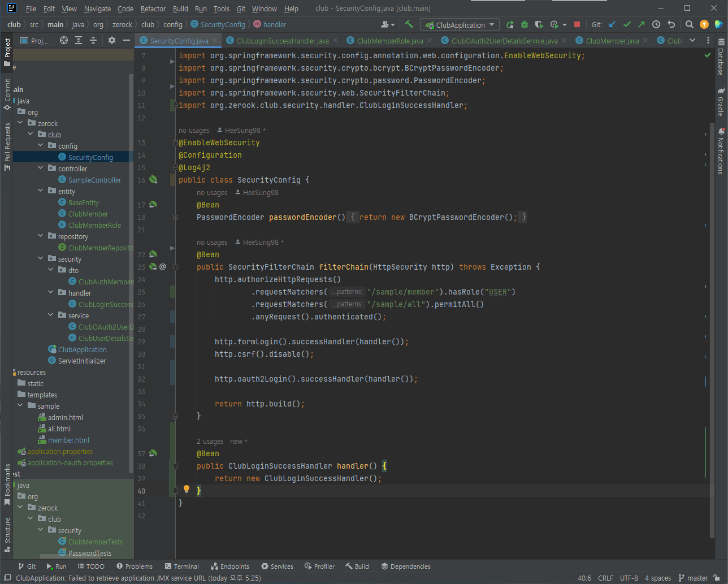728x584 pixels.
Task: Switch to ClubLoginSuccessHandler.java tab
Action: click(x=283, y=41)
